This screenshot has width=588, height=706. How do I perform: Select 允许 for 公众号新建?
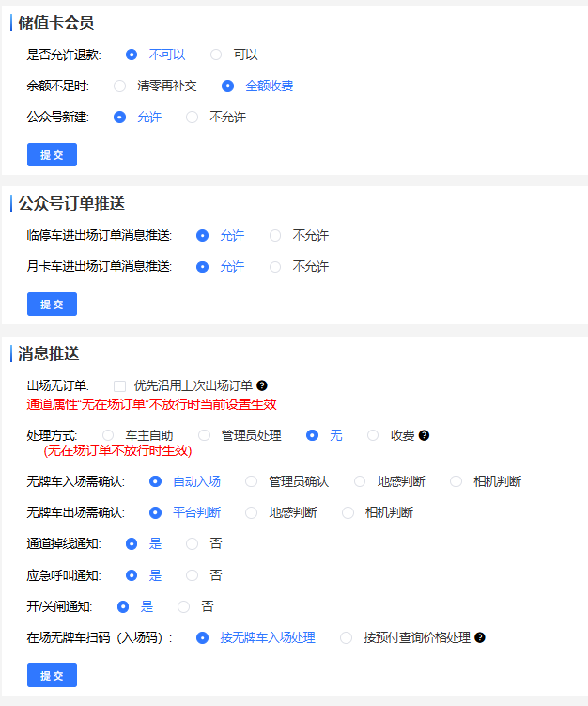tap(119, 118)
